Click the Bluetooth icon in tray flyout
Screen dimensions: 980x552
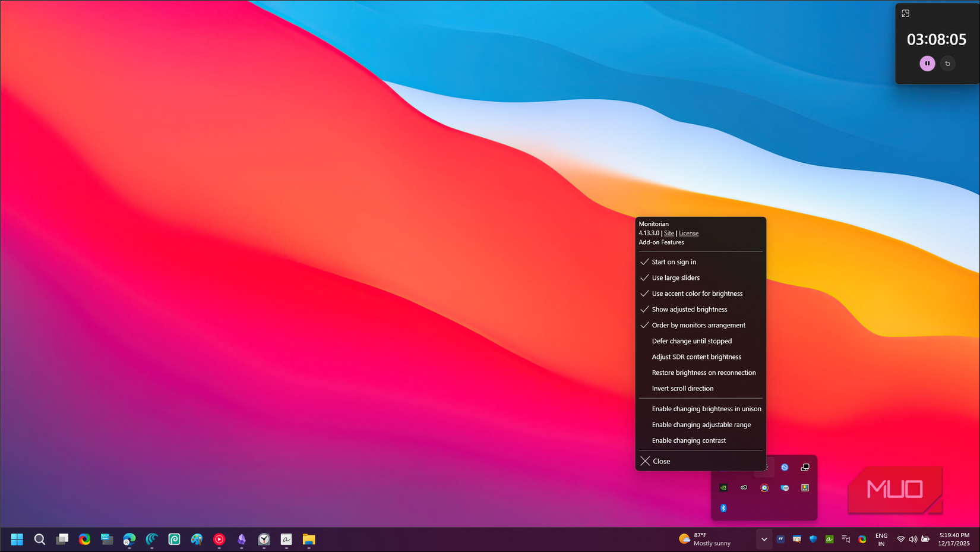723,508
